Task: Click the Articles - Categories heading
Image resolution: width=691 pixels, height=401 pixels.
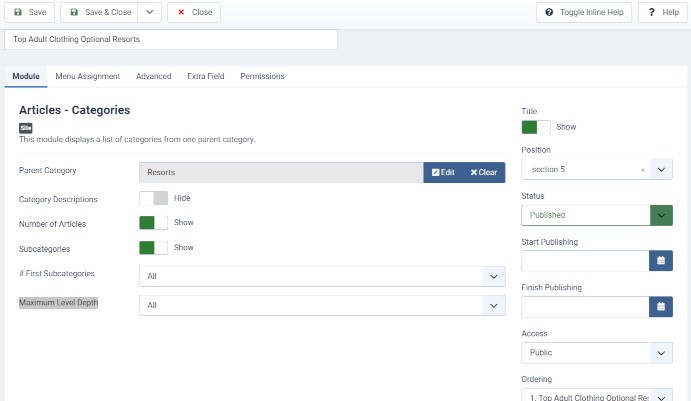Action: click(x=74, y=110)
